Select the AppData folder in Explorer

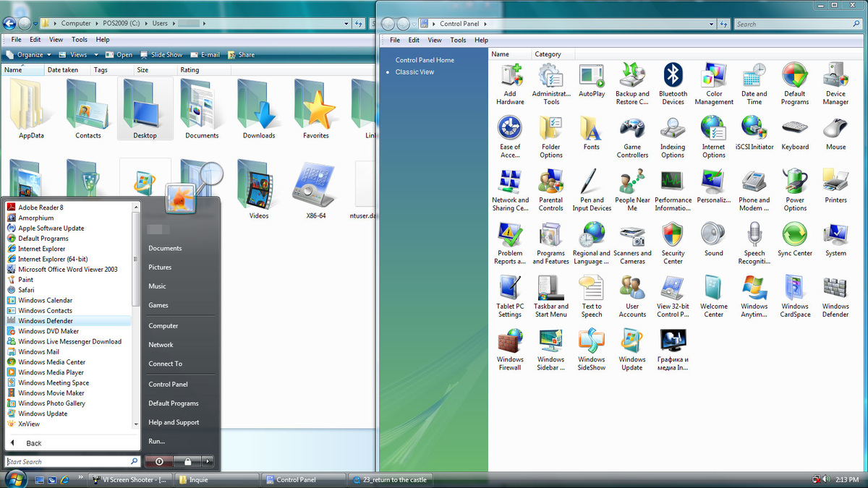pyautogui.click(x=31, y=109)
